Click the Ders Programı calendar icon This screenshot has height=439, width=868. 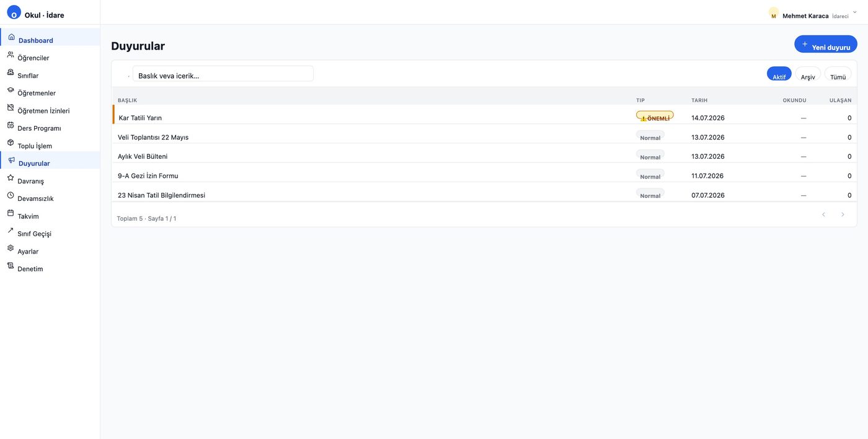pos(11,125)
